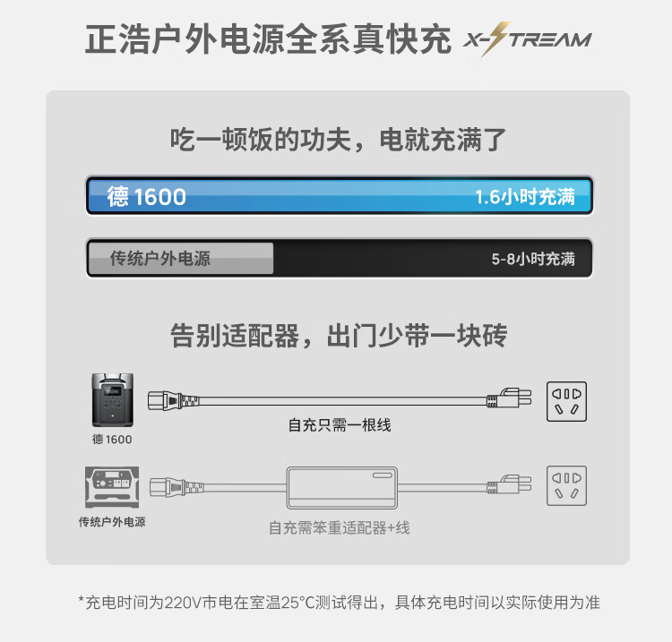
Task: Click the heading 吃一顿饭的功夫，电就充满了
Action: (x=338, y=140)
